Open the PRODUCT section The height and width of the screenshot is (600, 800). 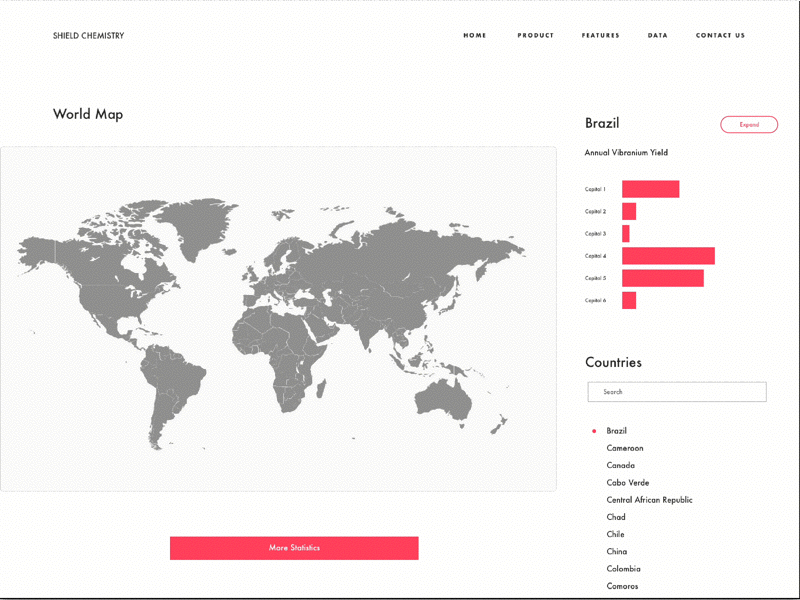[536, 35]
